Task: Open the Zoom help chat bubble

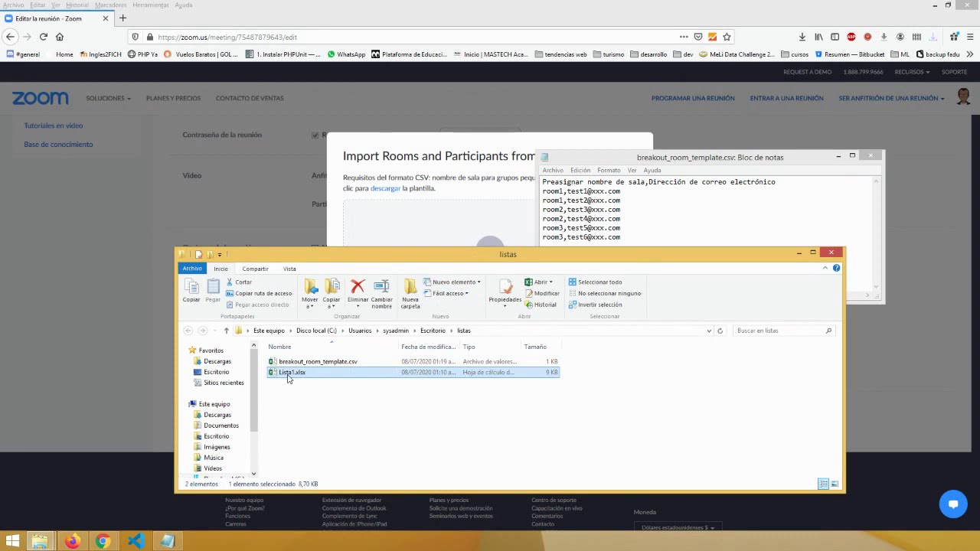Action: click(953, 504)
